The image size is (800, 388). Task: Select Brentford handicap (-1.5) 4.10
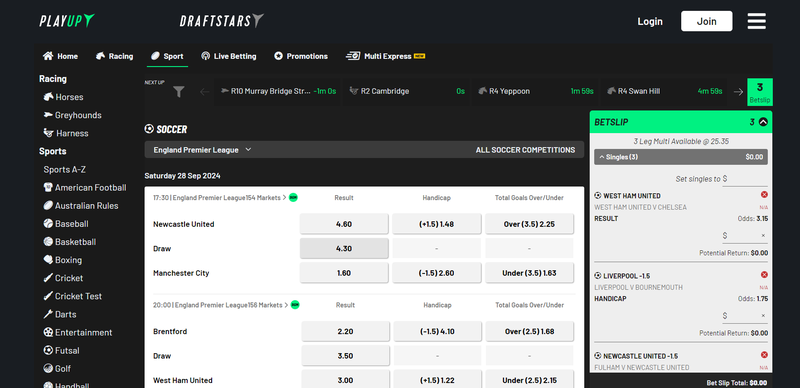[437, 331]
